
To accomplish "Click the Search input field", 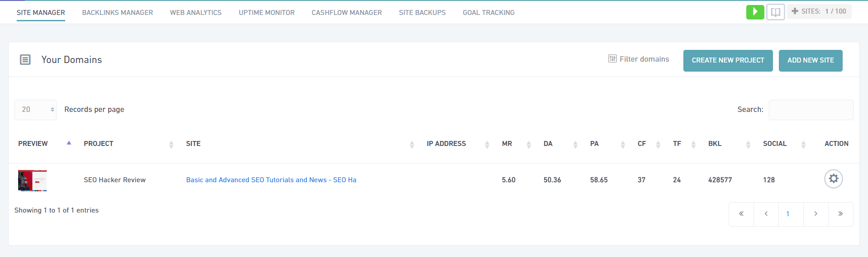I will pyautogui.click(x=811, y=110).
